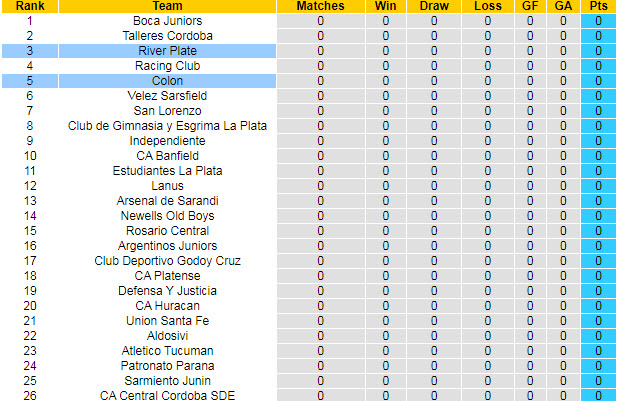Sort by the Team column header
The width and height of the screenshot is (617, 401).
pos(167,6)
